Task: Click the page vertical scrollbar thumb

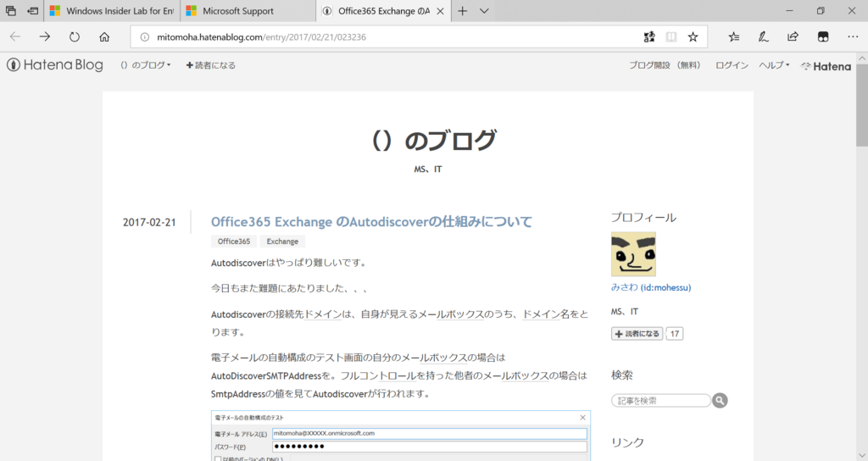Action: 862,105
